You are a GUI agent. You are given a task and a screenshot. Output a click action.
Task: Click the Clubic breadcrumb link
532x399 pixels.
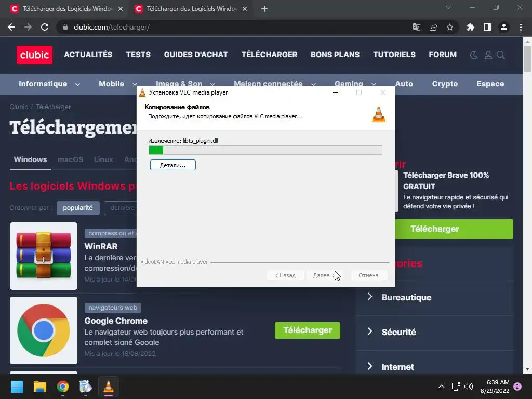[19, 107]
